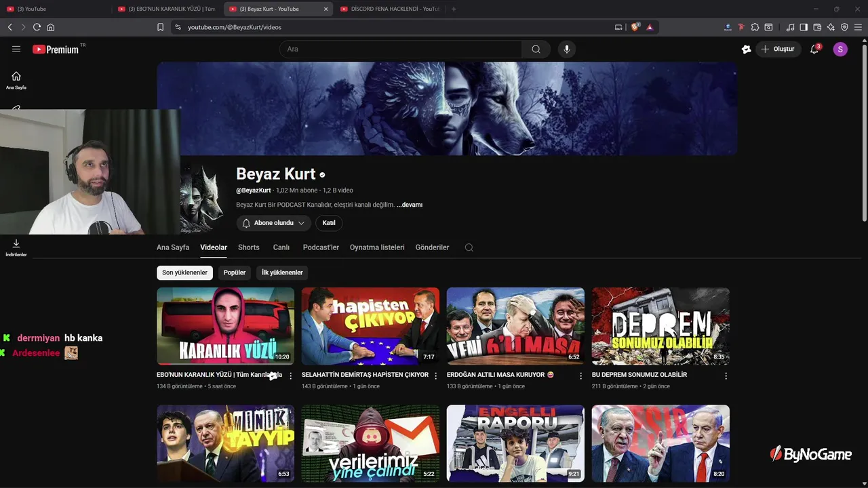Viewport: 868px width, 488px height.
Task: Open the Gönderiler channel tab
Action: click(x=432, y=247)
